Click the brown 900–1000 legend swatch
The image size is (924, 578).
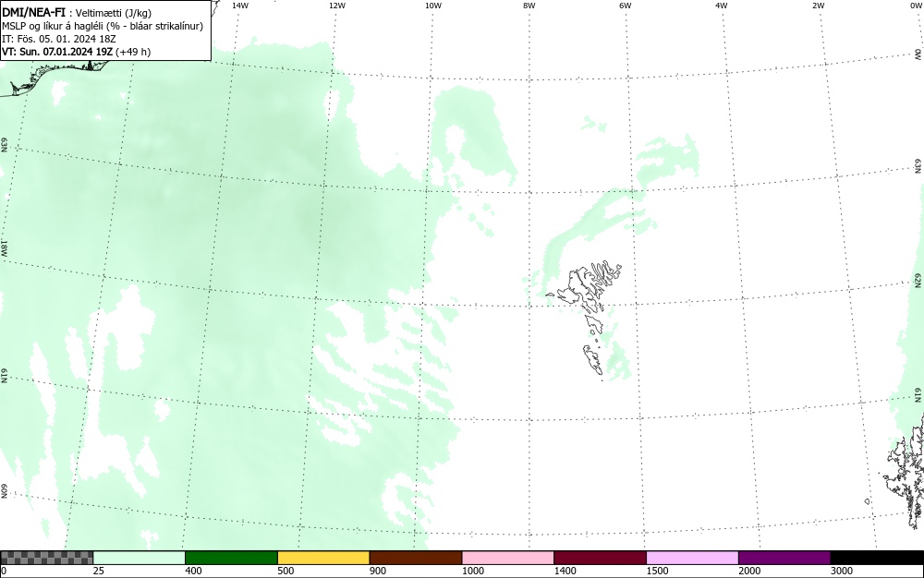pos(416,558)
